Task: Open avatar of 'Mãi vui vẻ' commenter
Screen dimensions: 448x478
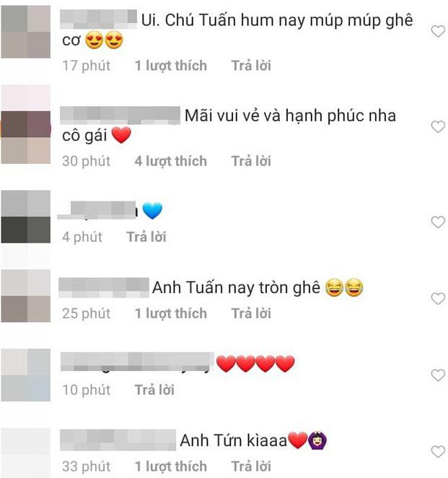Action: tap(26, 124)
